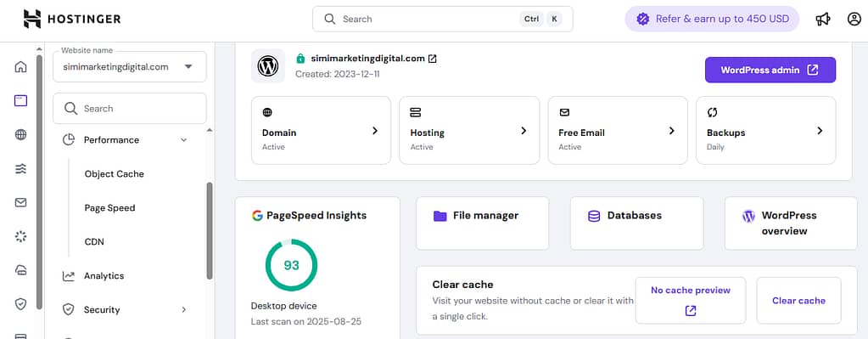Screen dimensions: 868x339
Task: Select Object Cache menu item
Action: (114, 174)
